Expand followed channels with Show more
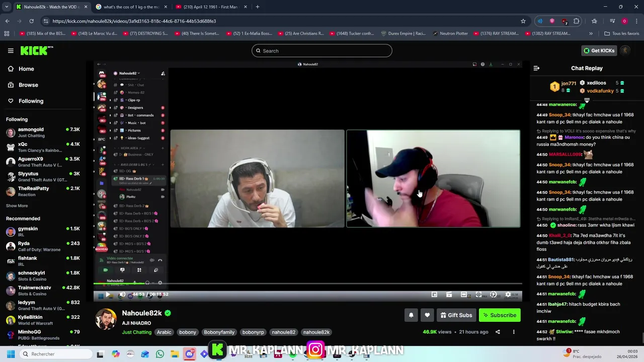644x362 pixels. [17, 206]
